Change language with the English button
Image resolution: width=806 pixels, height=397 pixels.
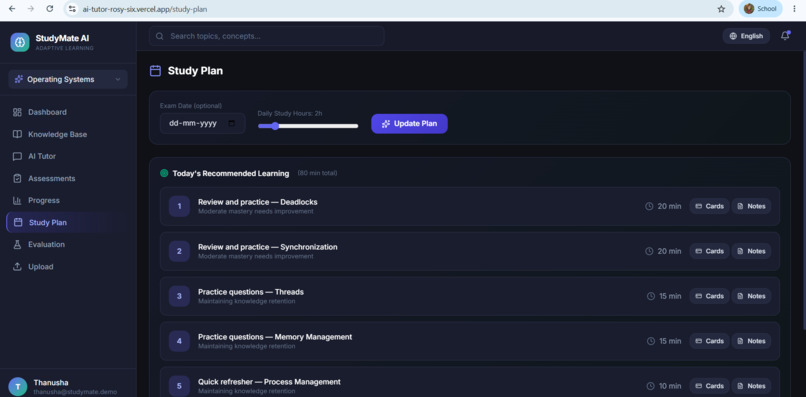746,36
